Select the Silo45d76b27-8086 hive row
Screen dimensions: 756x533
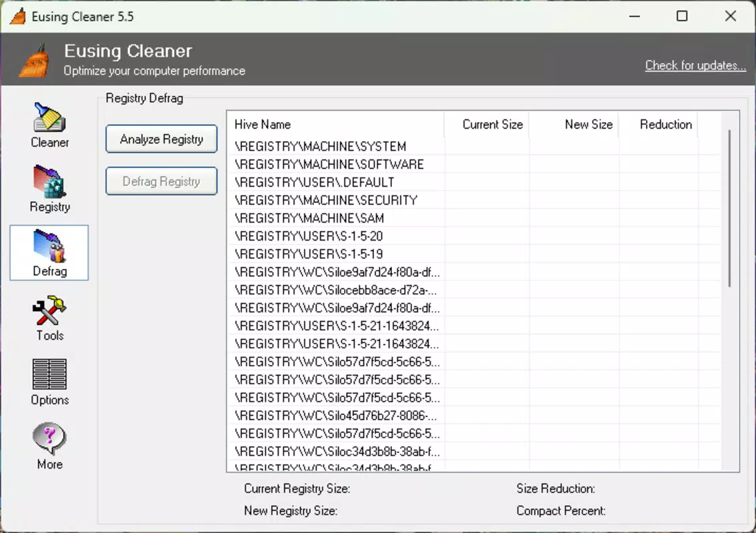click(474, 416)
